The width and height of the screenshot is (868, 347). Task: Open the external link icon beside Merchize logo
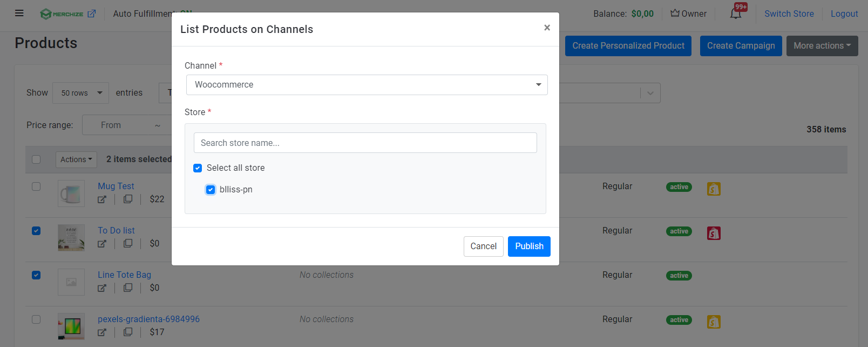pyautogui.click(x=92, y=14)
